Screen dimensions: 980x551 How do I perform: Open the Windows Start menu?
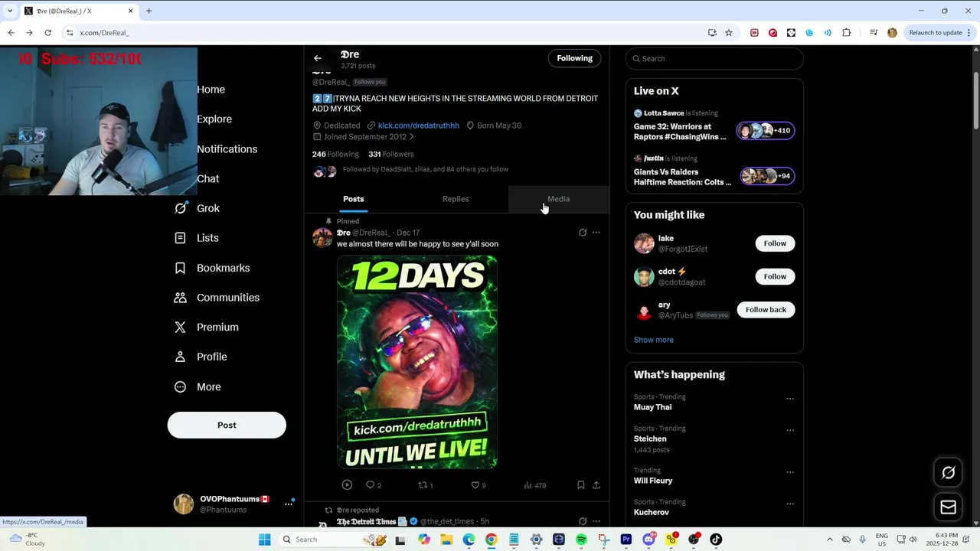point(264,540)
